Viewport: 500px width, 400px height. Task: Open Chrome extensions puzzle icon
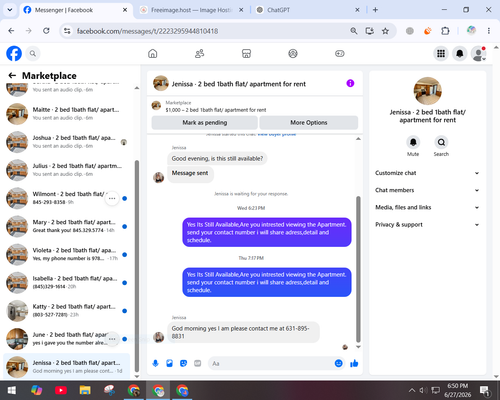click(445, 31)
